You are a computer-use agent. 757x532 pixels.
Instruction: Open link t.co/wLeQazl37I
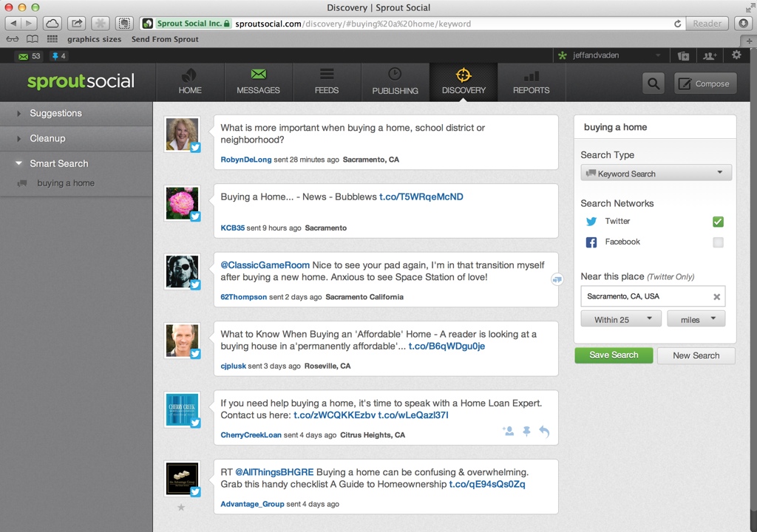(413, 415)
